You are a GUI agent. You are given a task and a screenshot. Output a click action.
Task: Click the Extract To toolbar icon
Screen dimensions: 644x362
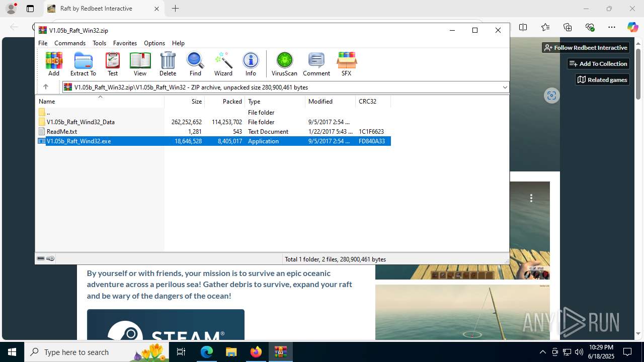(83, 64)
